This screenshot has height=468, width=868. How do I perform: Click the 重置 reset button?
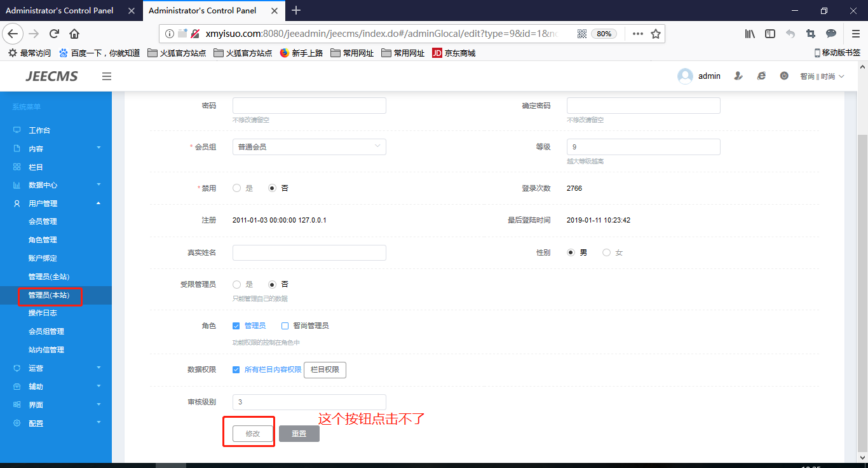point(299,434)
